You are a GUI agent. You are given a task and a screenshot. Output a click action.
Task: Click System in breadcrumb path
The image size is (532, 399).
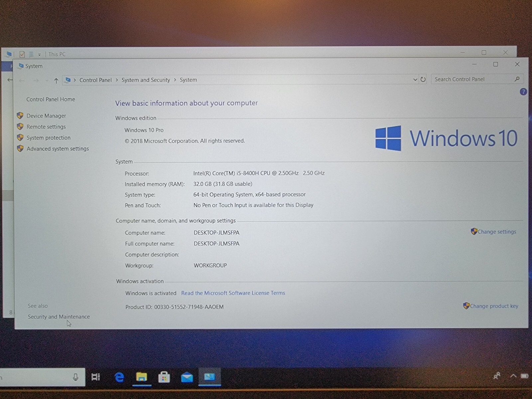188,80
